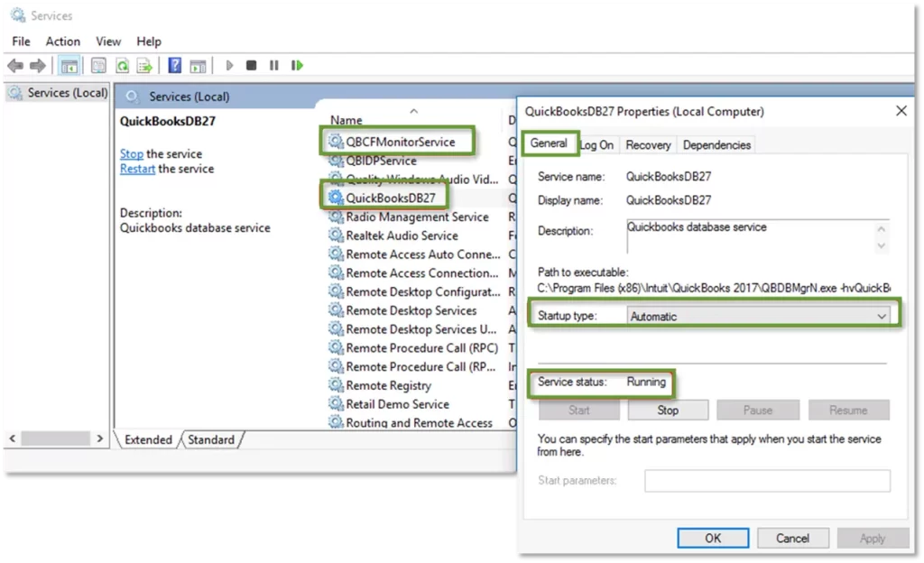Click the Pause Service toolbar icon
The height and width of the screenshot is (563, 924).
[273, 65]
